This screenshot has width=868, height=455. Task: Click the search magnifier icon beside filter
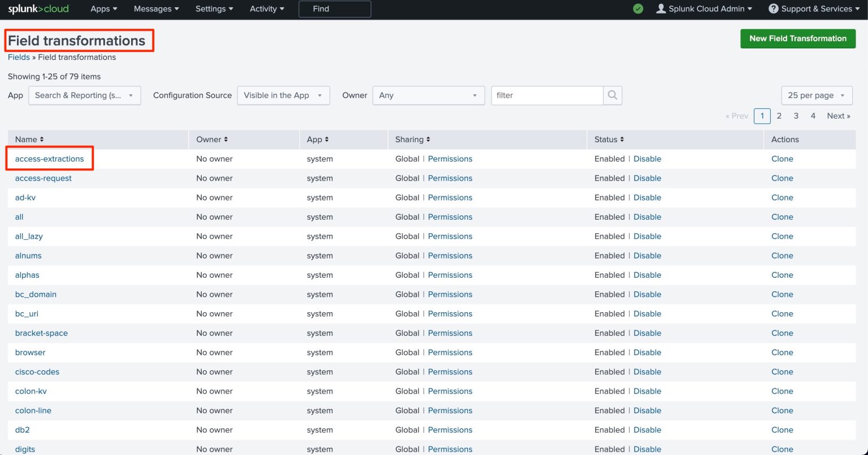click(613, 95)
